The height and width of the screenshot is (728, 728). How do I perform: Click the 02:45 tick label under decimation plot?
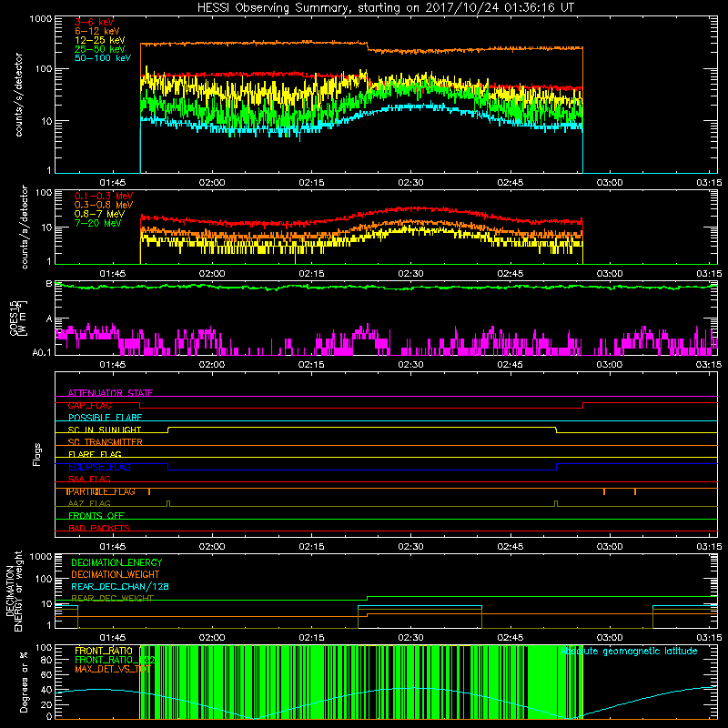(x=510, y=637)
